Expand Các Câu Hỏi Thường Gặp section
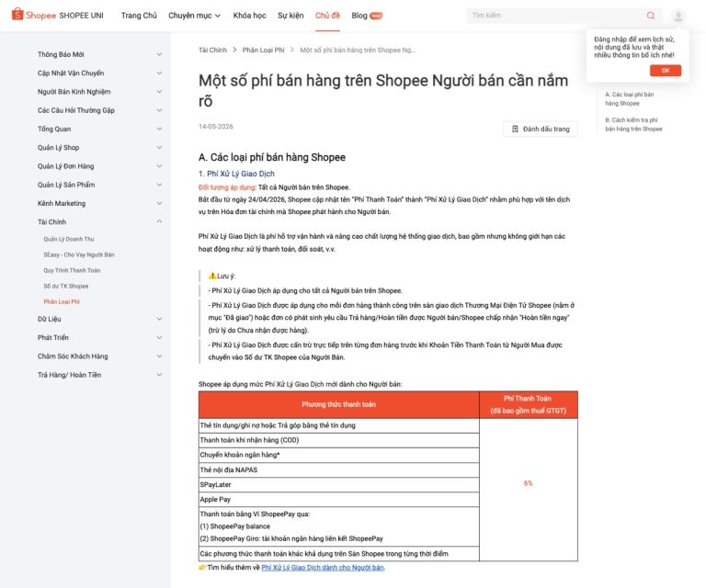The height and width of the screenshot is (588, 706). [x=99, y=110]
